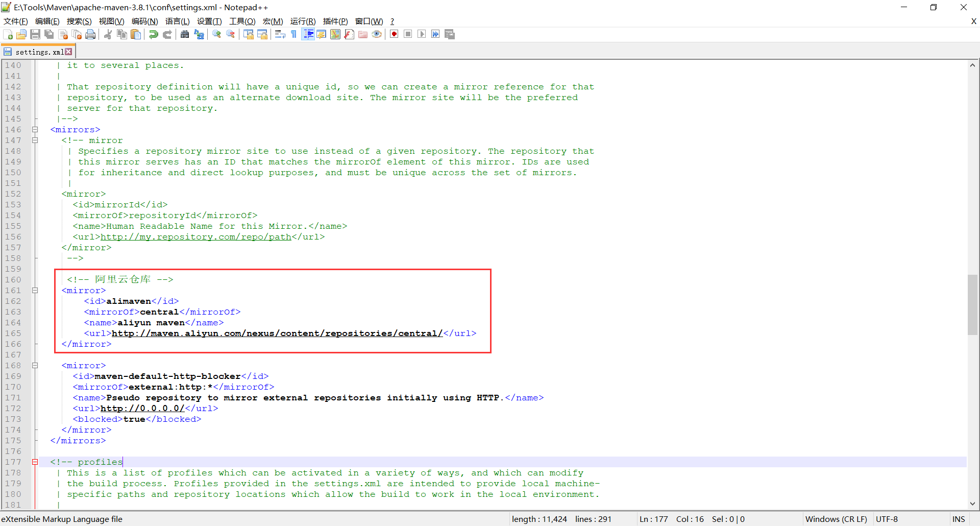Print the document with the printer icon
Screen dimensions: 980x526
click(91, 34)
